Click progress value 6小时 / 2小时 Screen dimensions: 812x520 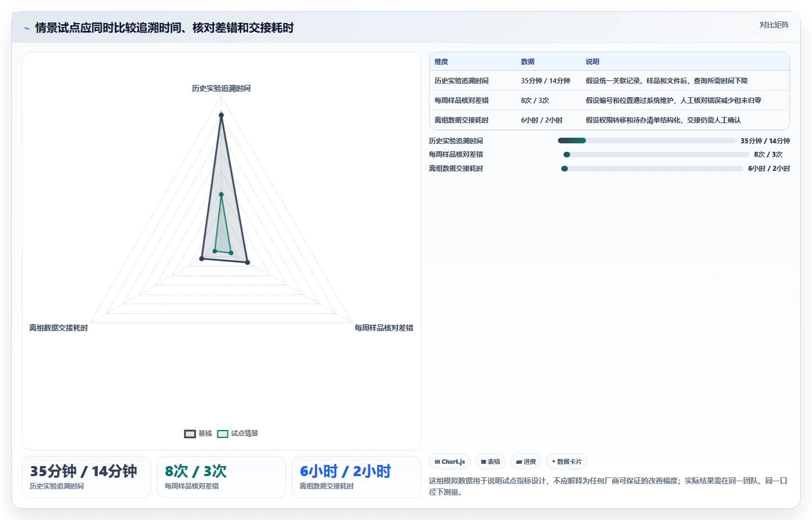769,169
